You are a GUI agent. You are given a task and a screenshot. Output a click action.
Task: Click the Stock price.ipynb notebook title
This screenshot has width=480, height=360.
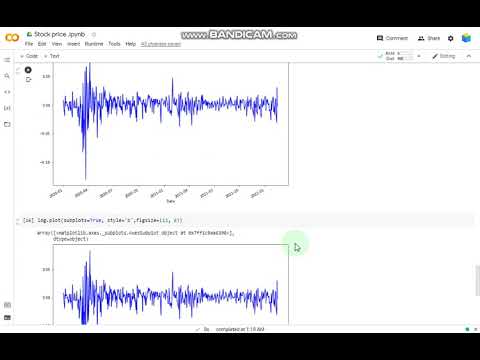tap(60, 34)
